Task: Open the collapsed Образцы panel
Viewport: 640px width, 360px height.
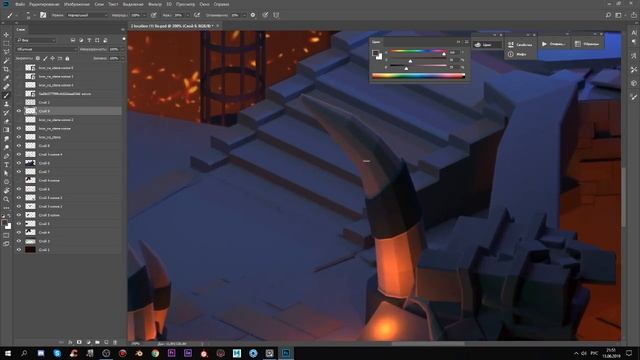Action: pos(587,44)
